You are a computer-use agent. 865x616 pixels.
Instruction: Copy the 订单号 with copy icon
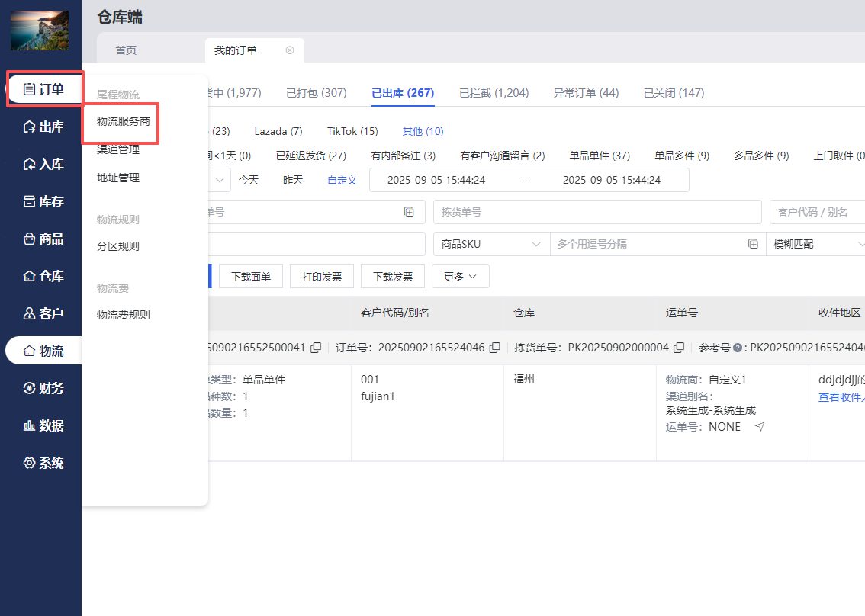[x=494, y=348]
